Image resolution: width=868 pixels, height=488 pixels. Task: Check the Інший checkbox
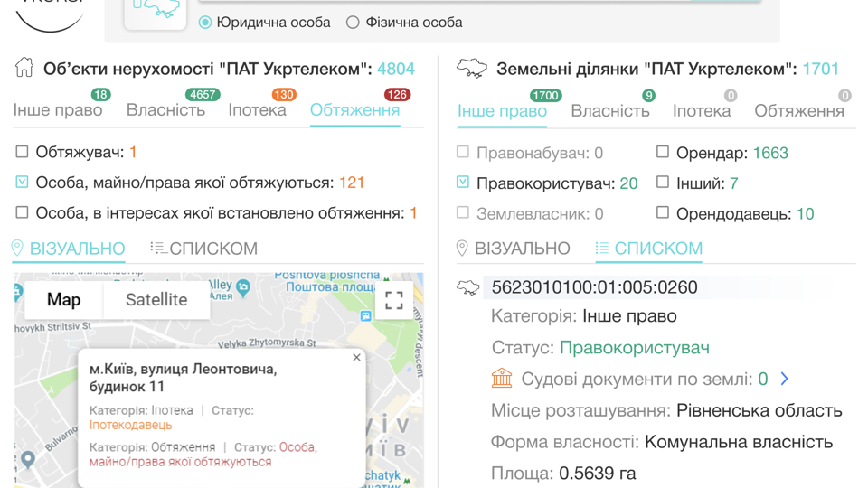click(663, 182)
